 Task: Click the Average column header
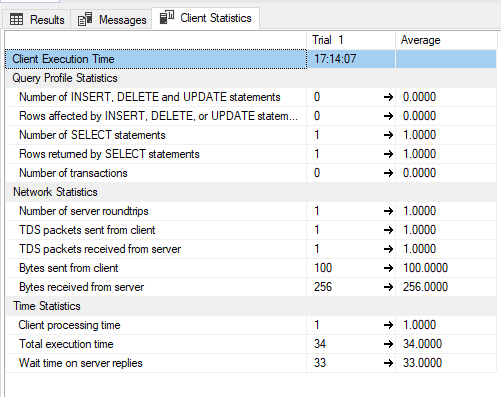tap(446, 40)
